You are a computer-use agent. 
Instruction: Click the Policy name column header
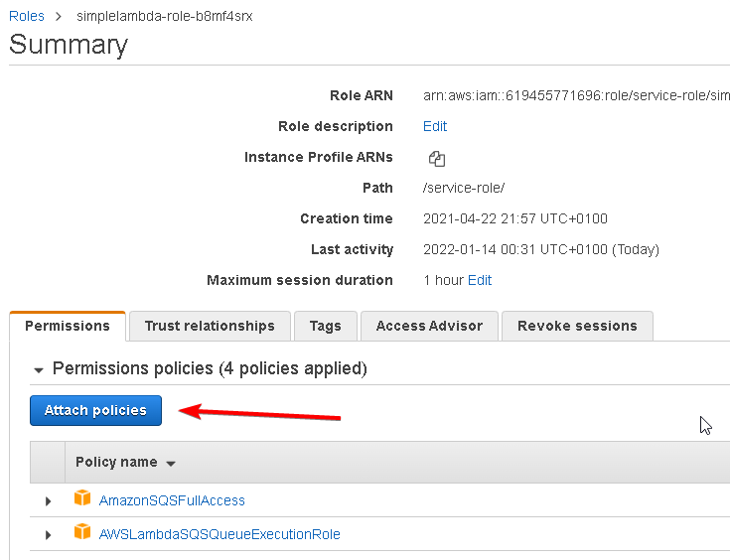point(116,463)
